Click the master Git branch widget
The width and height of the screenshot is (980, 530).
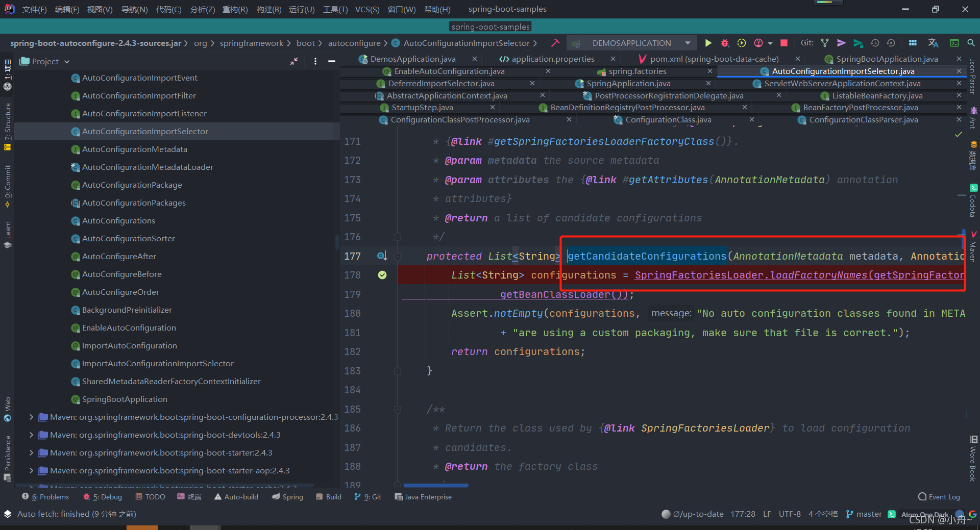pos(864,514)
